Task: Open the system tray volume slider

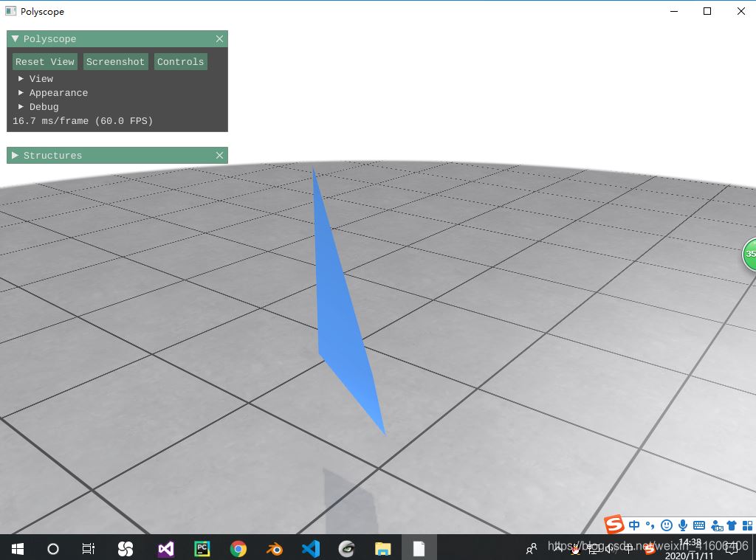Action: 611,549
